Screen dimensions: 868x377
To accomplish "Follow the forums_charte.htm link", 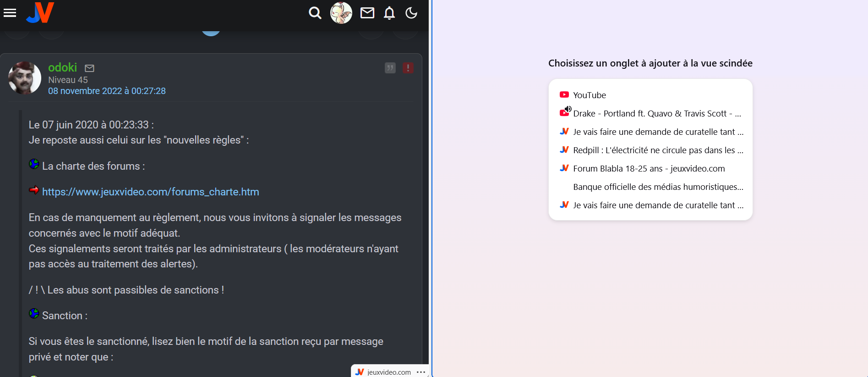I will tap(151, 192).
